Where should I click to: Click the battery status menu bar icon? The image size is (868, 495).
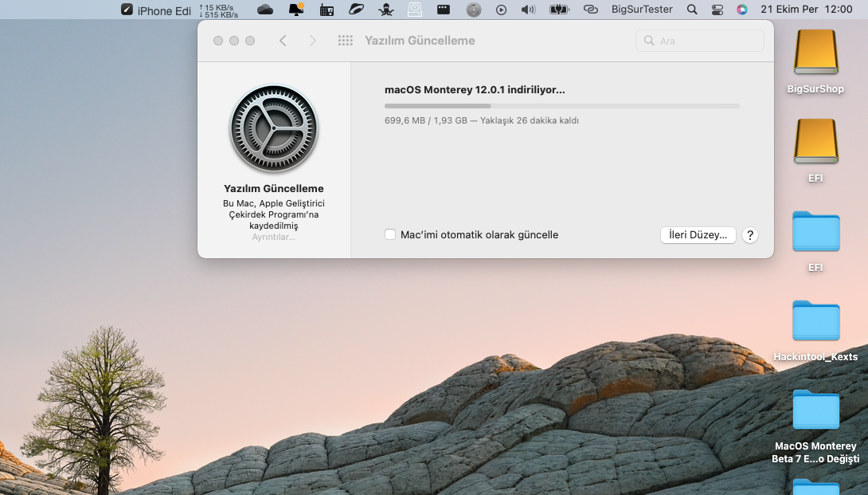[558, 10]
